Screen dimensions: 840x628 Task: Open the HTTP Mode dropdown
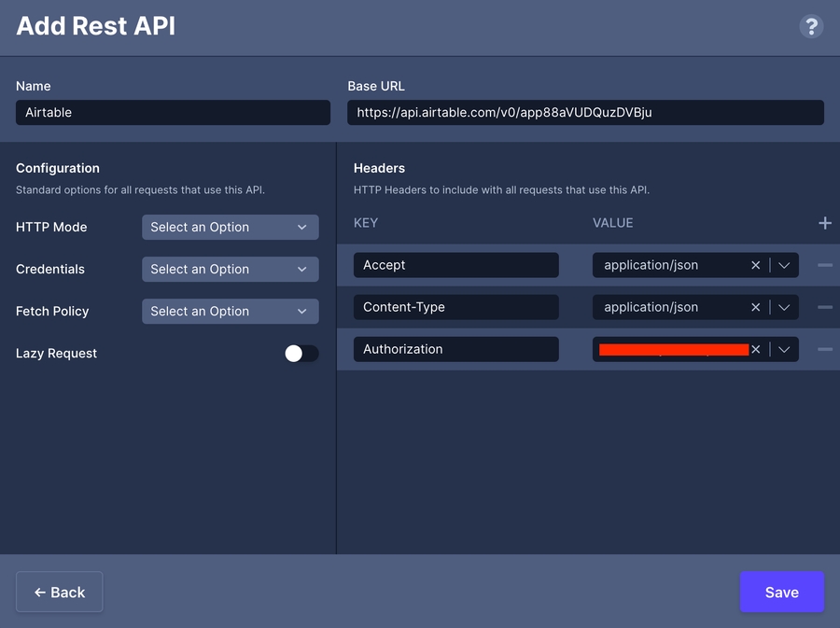(230, 227)
